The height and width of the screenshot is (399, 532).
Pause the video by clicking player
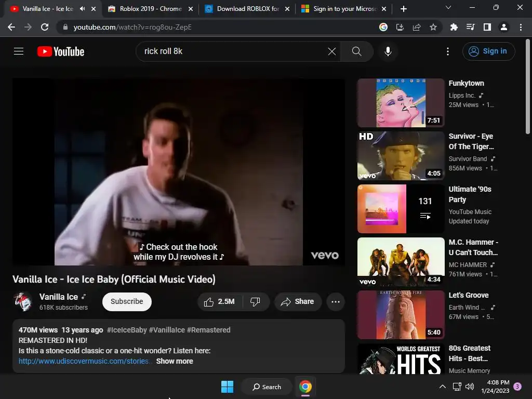[179, 172]
